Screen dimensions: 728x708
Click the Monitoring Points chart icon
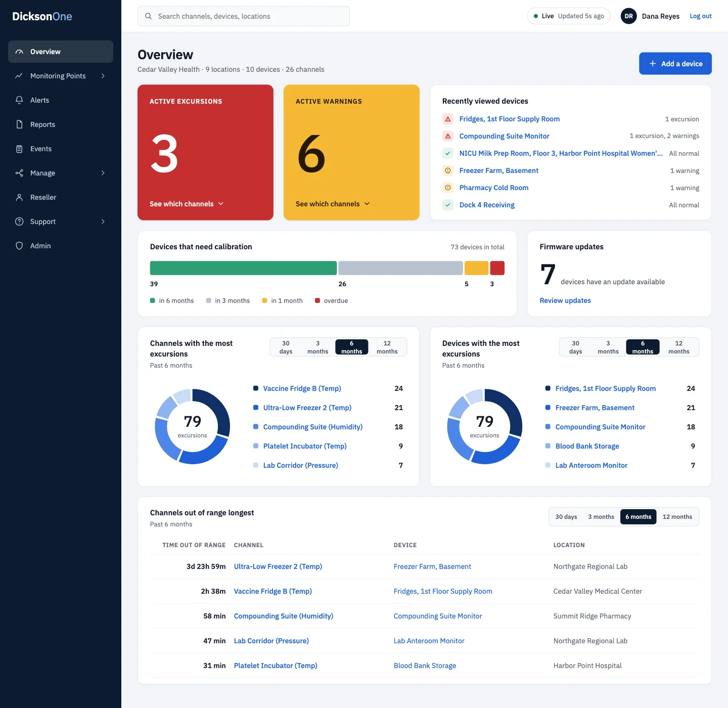click(x=19, y=76)
